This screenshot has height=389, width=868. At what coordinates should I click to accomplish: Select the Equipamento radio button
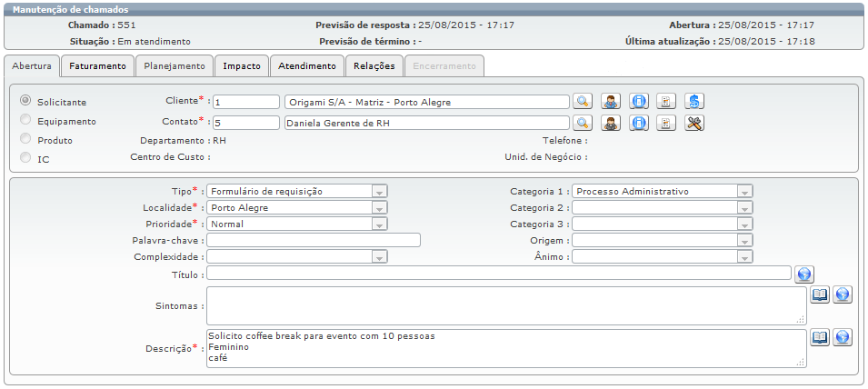(25, 120)
